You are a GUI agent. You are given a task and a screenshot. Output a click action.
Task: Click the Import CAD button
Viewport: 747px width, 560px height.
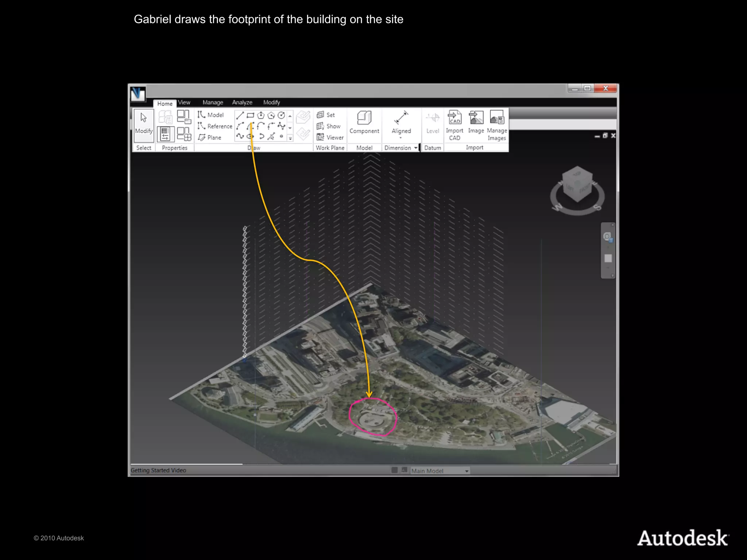454,125
